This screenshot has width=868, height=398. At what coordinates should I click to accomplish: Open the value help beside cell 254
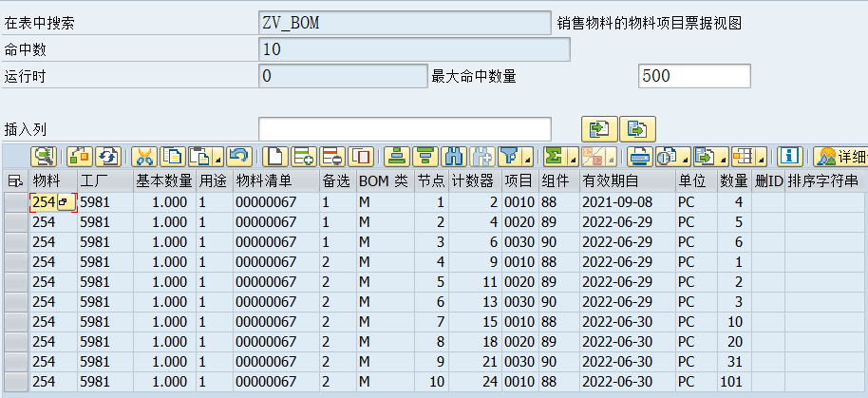click(x=66, y=202)
